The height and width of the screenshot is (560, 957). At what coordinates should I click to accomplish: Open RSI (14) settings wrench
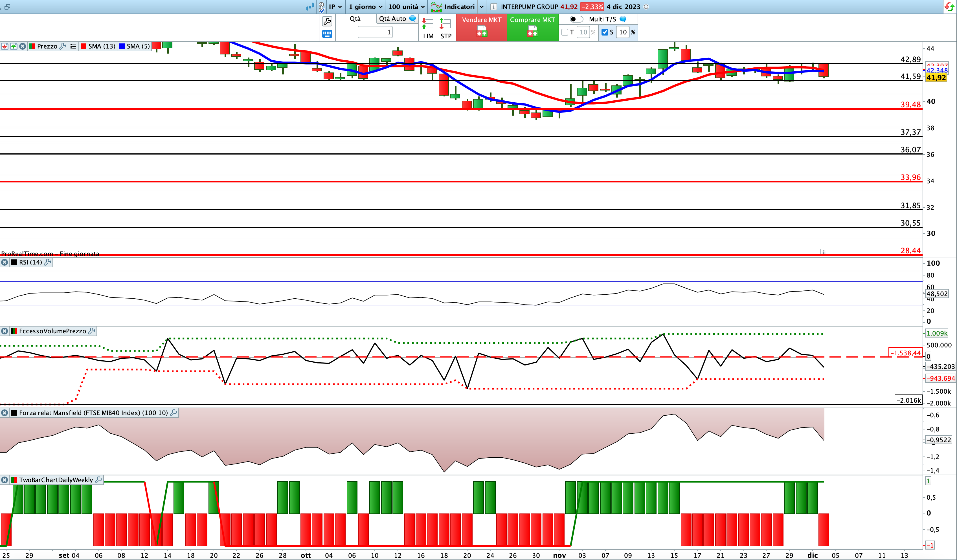point(47,262)
